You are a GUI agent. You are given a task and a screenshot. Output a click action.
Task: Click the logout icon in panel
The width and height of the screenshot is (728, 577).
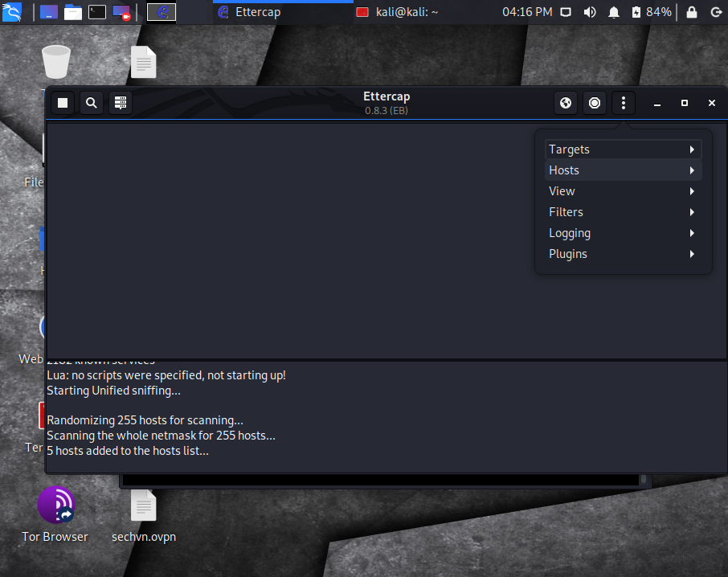716,12
